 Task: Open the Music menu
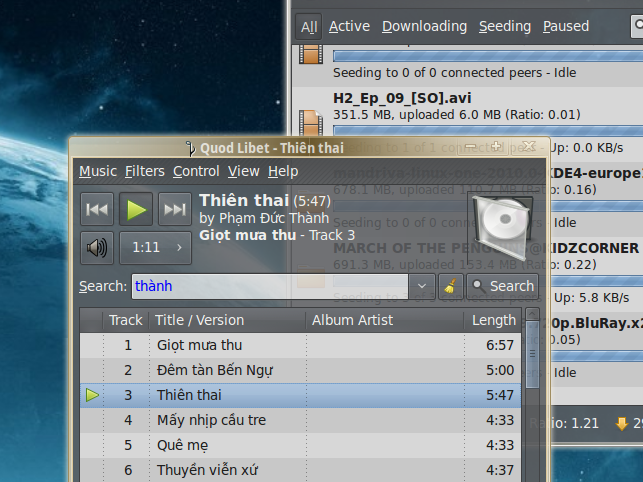pyautogui.click(x=98, y=171)
